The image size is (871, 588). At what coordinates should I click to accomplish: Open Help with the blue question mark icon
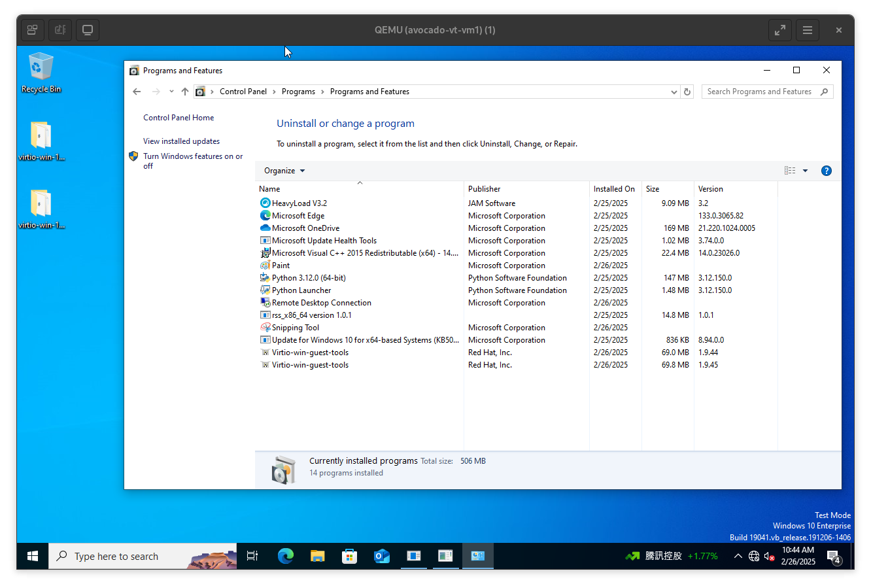[827, 171]
